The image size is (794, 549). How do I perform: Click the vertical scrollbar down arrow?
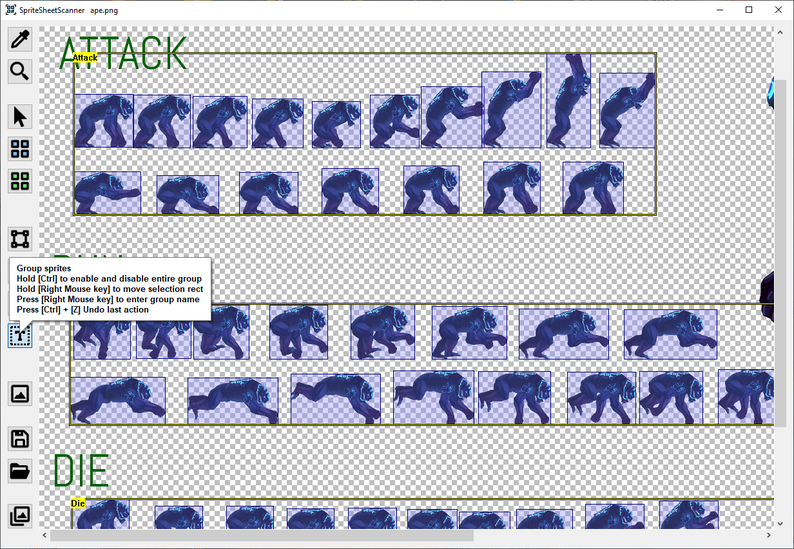pos(780,523)
